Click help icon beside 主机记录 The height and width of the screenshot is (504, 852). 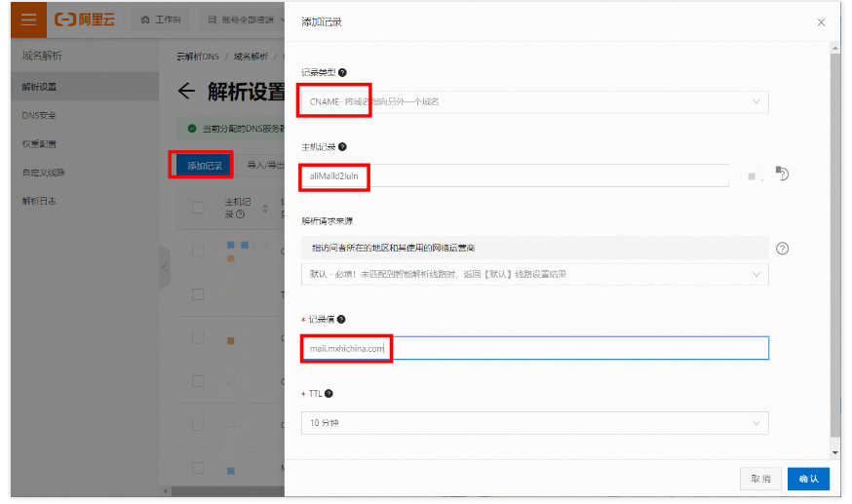coord(342,146)
